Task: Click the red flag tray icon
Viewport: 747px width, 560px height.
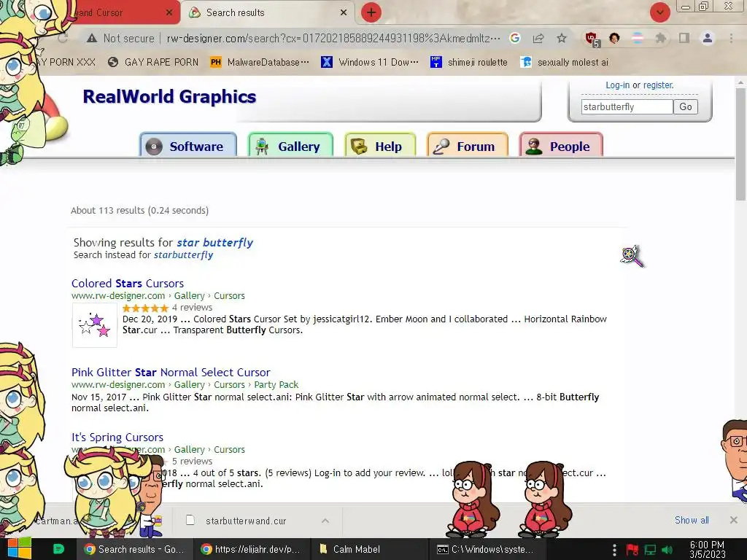Action: pyautogui.click(x=632, y=550)
